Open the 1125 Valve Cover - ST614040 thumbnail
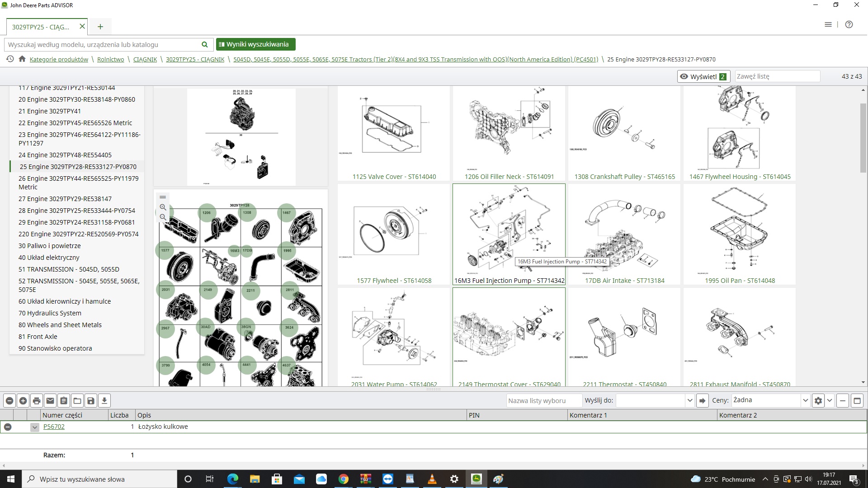This screenshot has width=868, height=488. (x=394, y=133)
